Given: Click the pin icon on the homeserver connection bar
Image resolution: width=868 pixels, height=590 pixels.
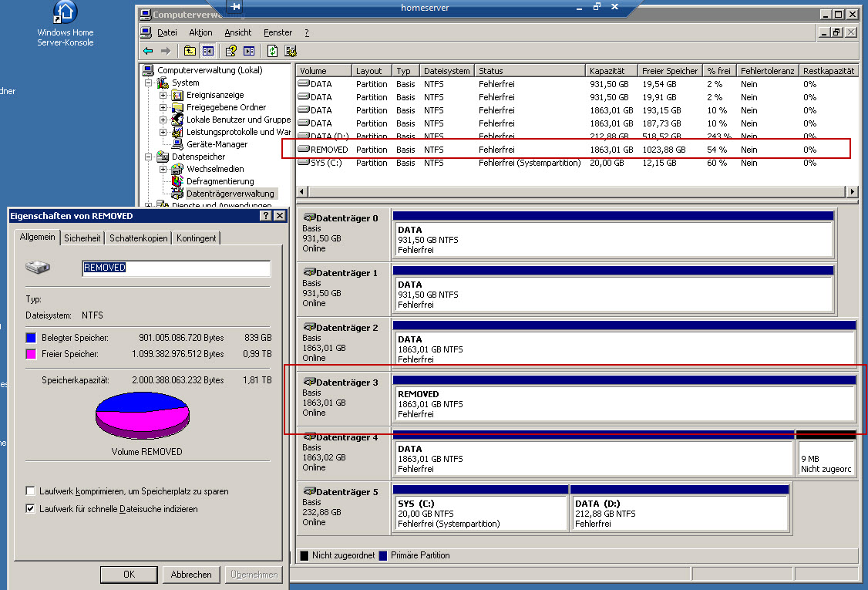Looking at the screenshot, I should pyautogui.click(x=236, y=7).
